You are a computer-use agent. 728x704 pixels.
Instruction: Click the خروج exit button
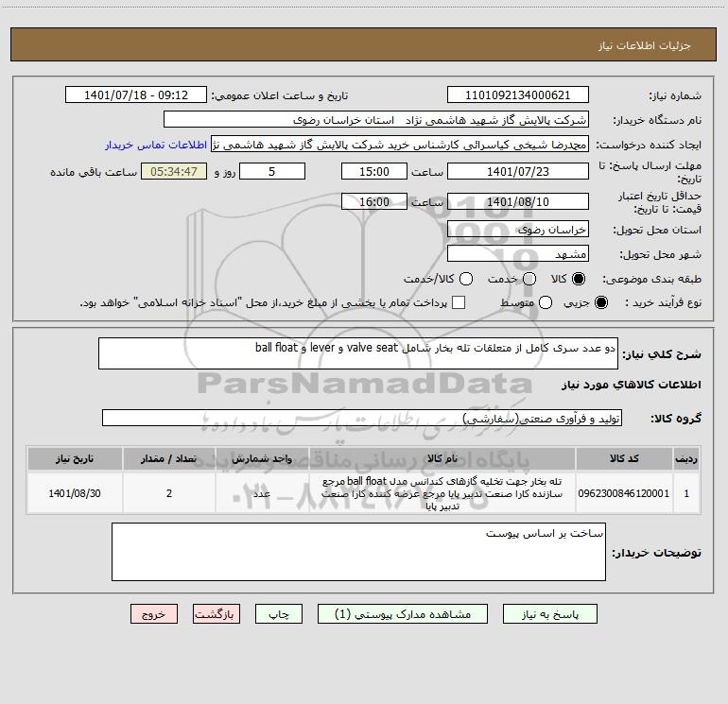[154, 614]
